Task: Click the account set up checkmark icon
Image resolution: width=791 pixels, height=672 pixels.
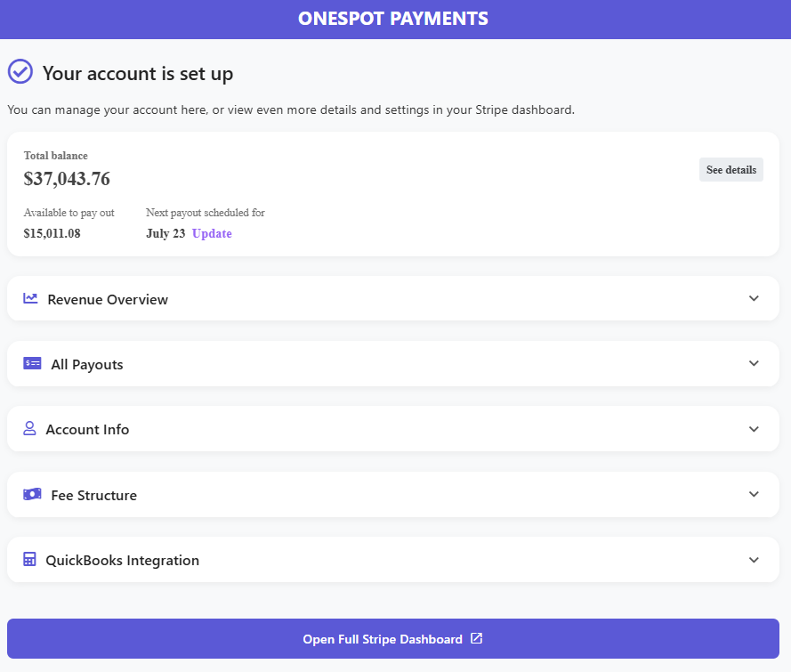Action: coord(20,71)
